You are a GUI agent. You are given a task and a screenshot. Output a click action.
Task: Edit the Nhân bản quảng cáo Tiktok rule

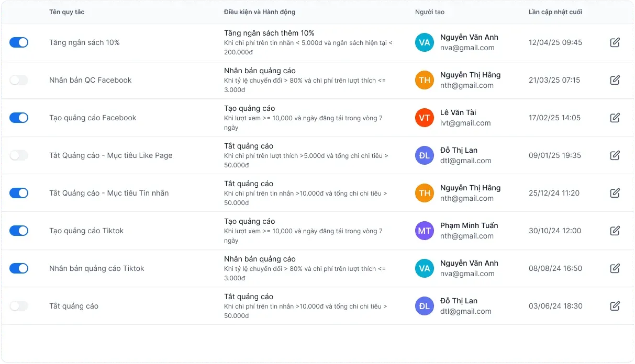(x=615, y=268)
